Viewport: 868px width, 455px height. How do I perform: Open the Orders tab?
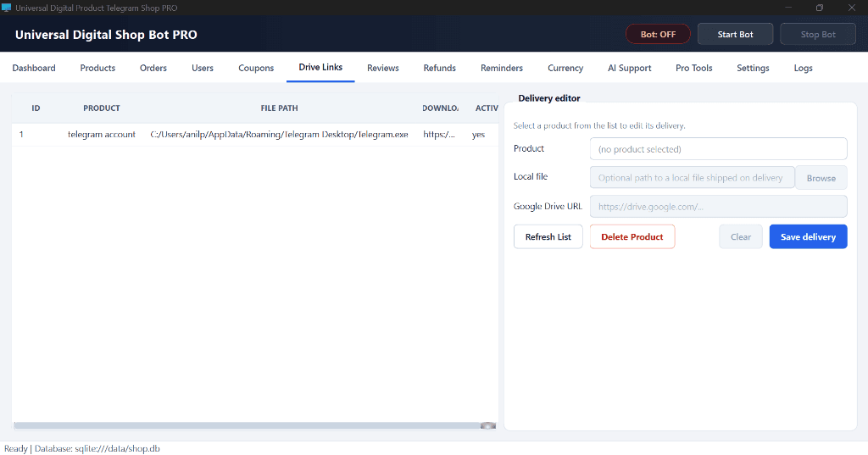[x=153, y=68]
